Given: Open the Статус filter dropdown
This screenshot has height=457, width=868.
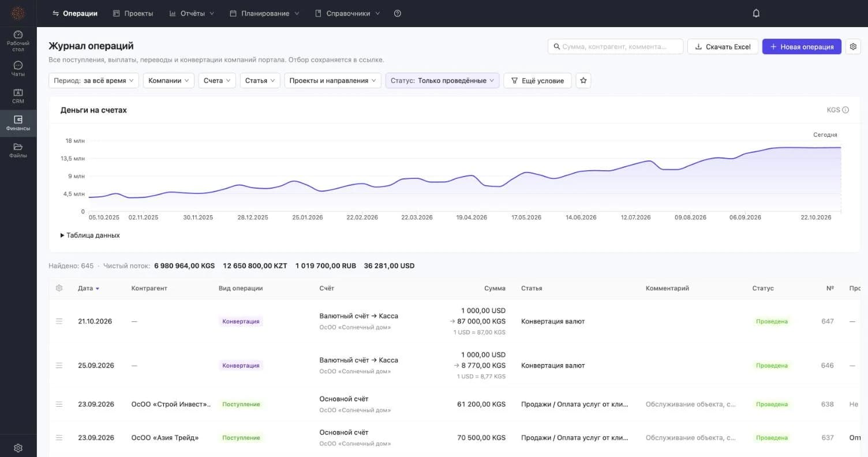Looking at the screenshot, I should click(443, 81).
